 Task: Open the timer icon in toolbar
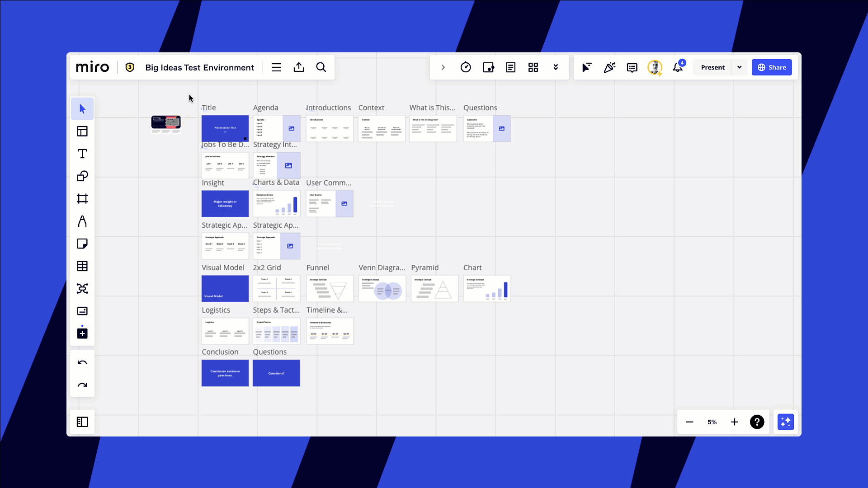(466, 68)
